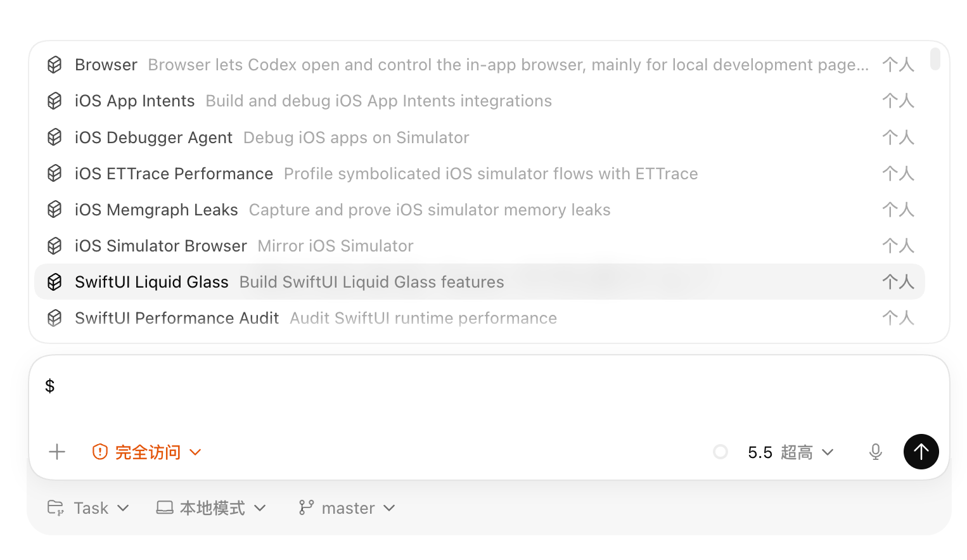Click the skills list scrollbar thumb
Viewport: 967px width, 560px height.
pos(935,58)
